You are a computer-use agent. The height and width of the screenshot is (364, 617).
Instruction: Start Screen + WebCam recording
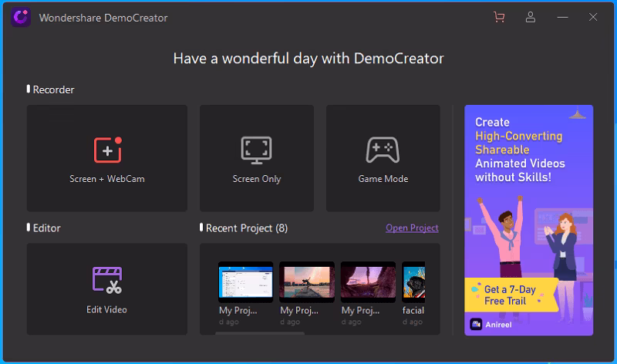107,158
